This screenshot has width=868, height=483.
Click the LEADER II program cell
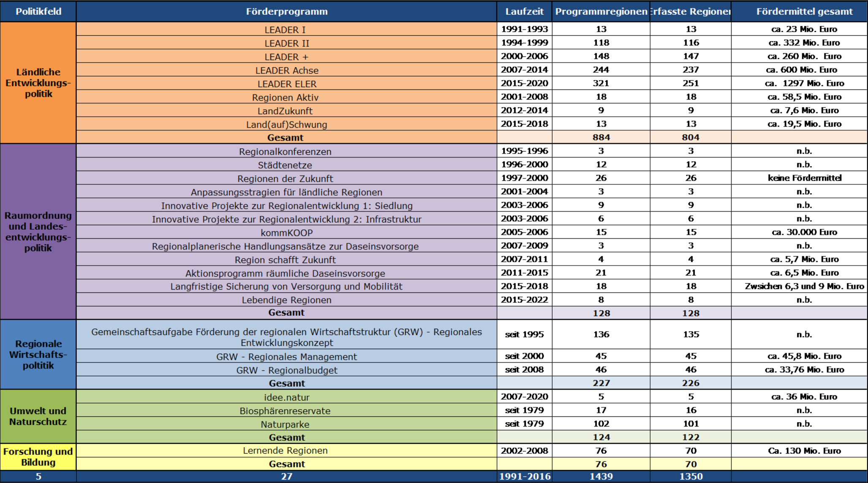(x=286, y=43)
